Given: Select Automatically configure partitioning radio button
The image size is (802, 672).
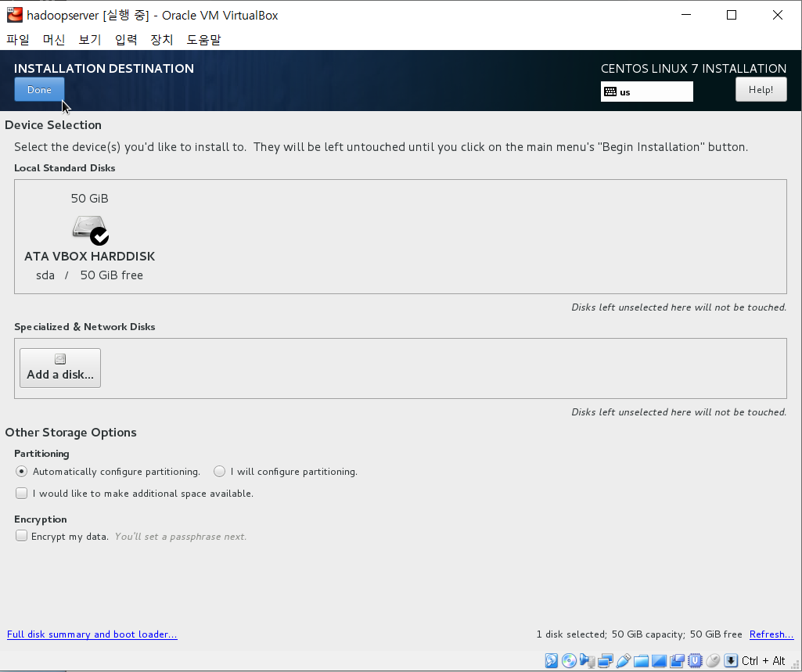Looking at the screenshot, I should [x=21, y=472].
